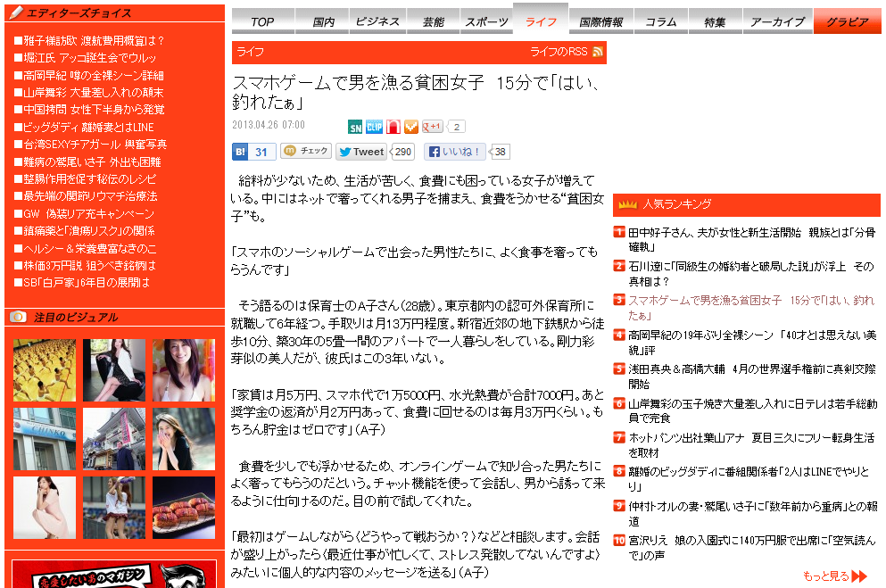Open ranking 7 ホットパンツ出社葉山アナ article
This screenshot has height=588, width=886.
click(751, 445)
